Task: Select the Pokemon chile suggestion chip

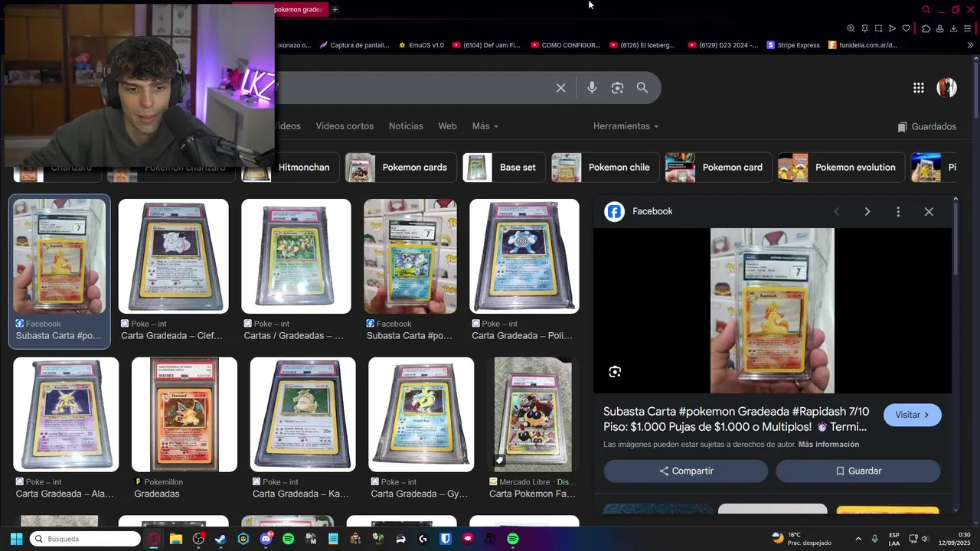Action: (x=605, y=168)
